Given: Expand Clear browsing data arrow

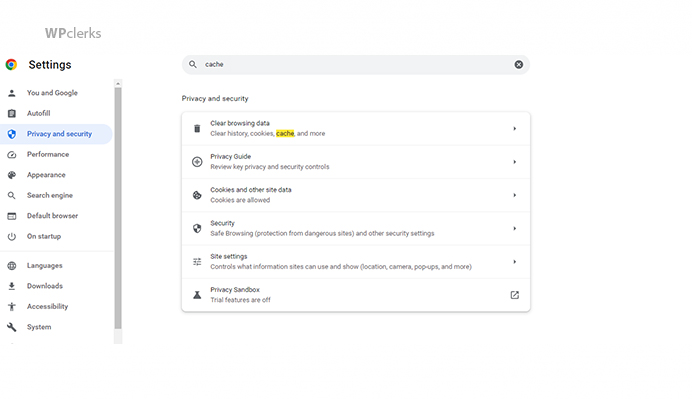Looking at the screenshot, I should pos(515,128).
